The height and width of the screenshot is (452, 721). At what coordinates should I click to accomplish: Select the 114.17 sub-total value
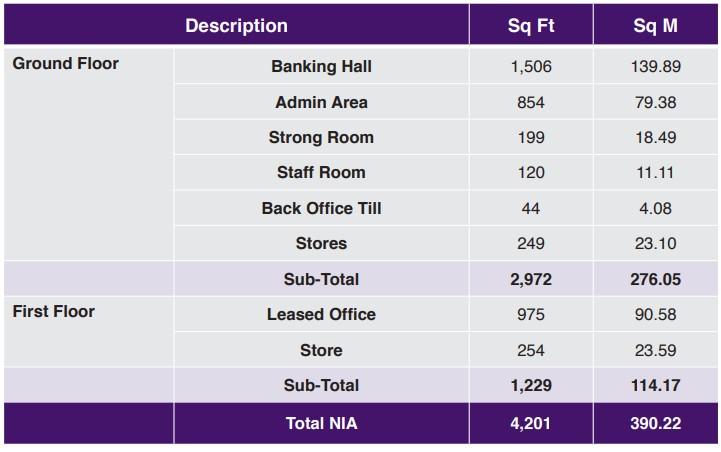655,385
